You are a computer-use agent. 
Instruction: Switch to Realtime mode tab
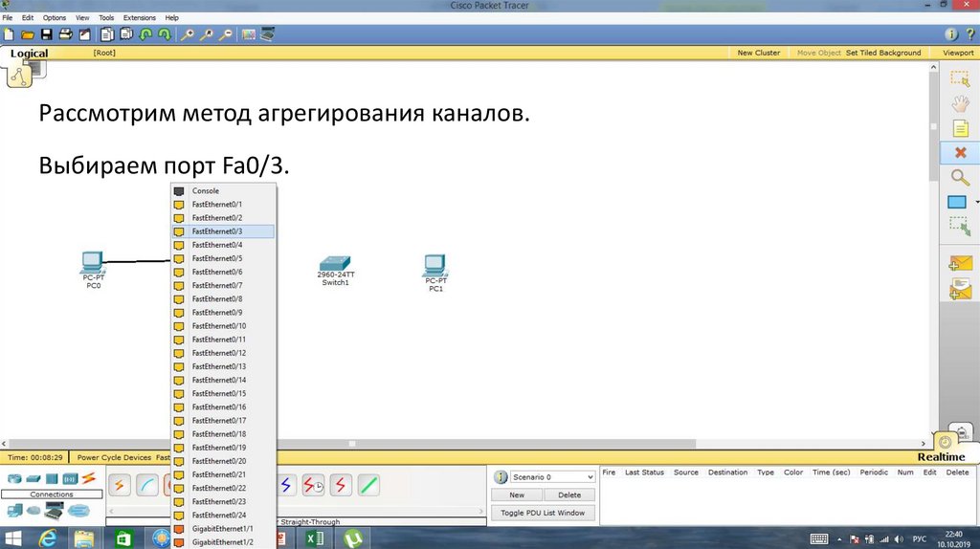coord(942,456)
